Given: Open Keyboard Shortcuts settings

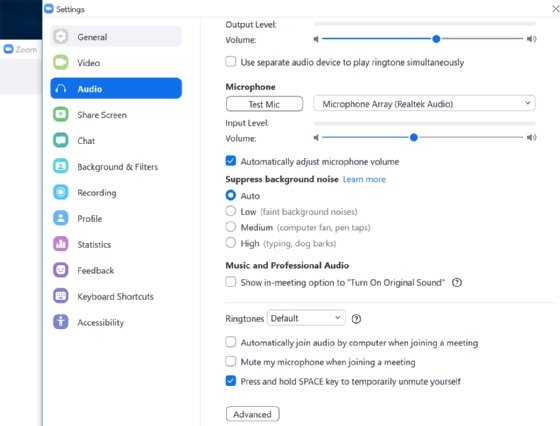Looking at the screenshot, I should [116, 296].
